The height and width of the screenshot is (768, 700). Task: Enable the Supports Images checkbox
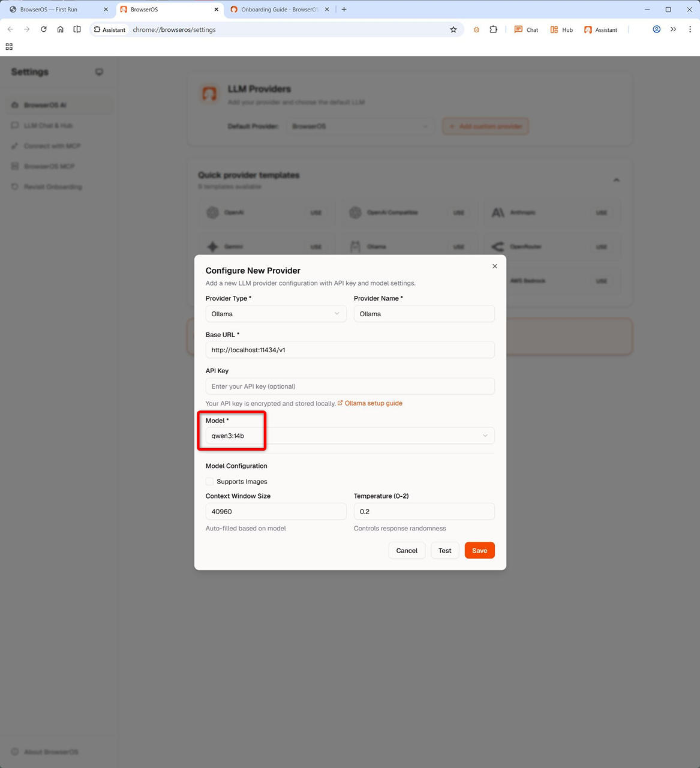point(210,481)
